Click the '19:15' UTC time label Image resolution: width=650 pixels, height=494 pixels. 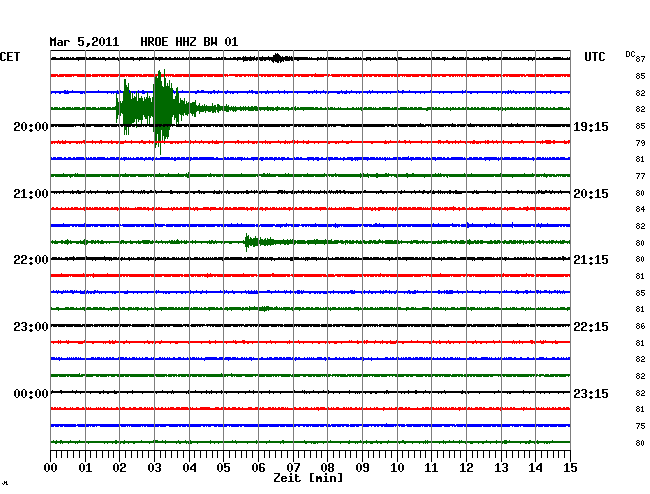591,126
